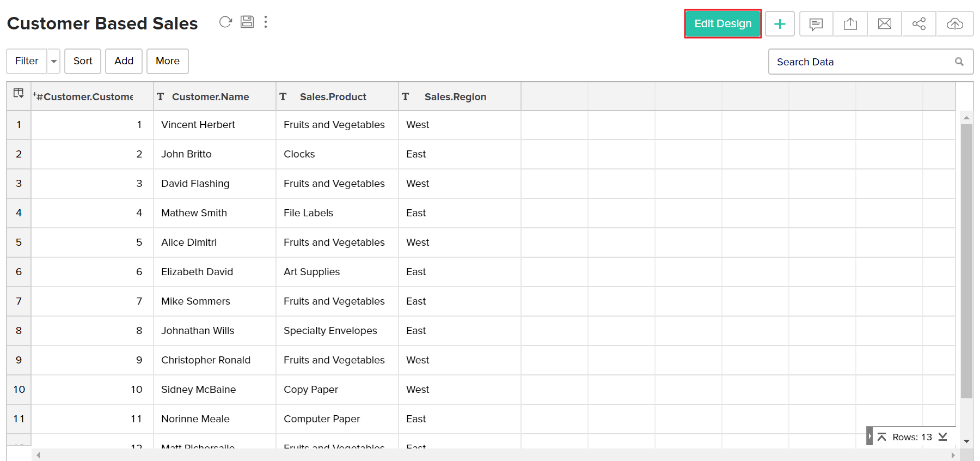Image resolution: width=980 pixels, height=461 pixels.
Task: Click West region in Vincent Herbert's row
Action: 460,125
